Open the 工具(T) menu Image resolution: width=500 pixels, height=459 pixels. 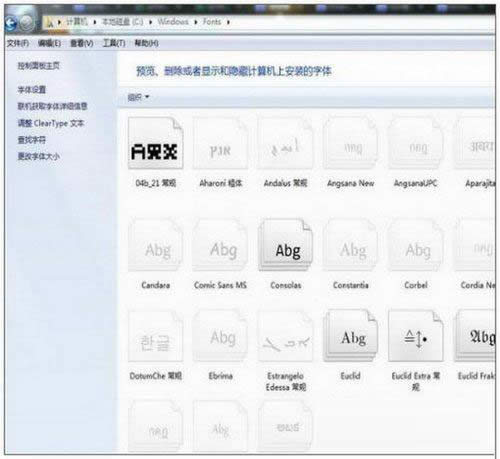[x=114, y=43]
